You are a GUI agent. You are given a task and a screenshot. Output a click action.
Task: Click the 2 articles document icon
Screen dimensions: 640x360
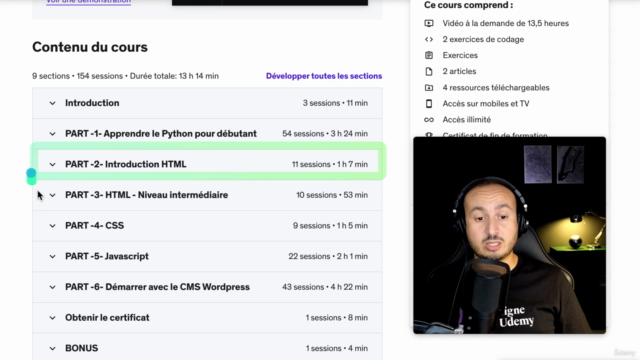point(429,71)
